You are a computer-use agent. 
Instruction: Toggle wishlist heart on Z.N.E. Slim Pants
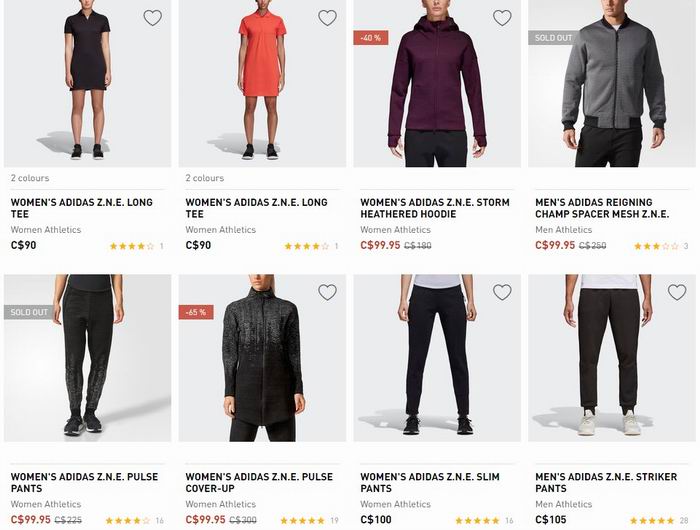[x=502, y=292]
